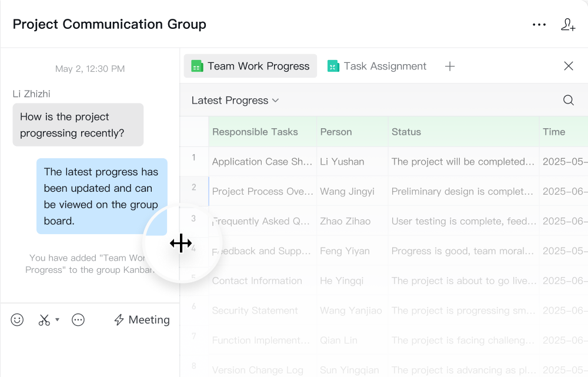Close the group board panel
Viewport: 588px width, 377px height.
coord(568,66)
